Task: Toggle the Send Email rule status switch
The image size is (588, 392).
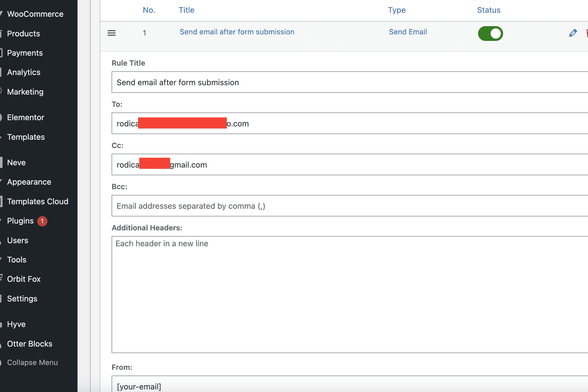Action: click(490, 34)
